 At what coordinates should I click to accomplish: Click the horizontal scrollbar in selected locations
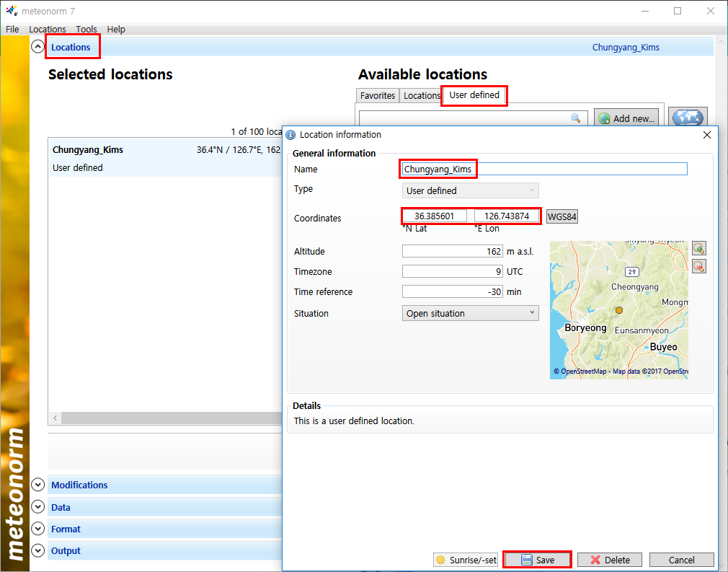[x=166, y=418]
